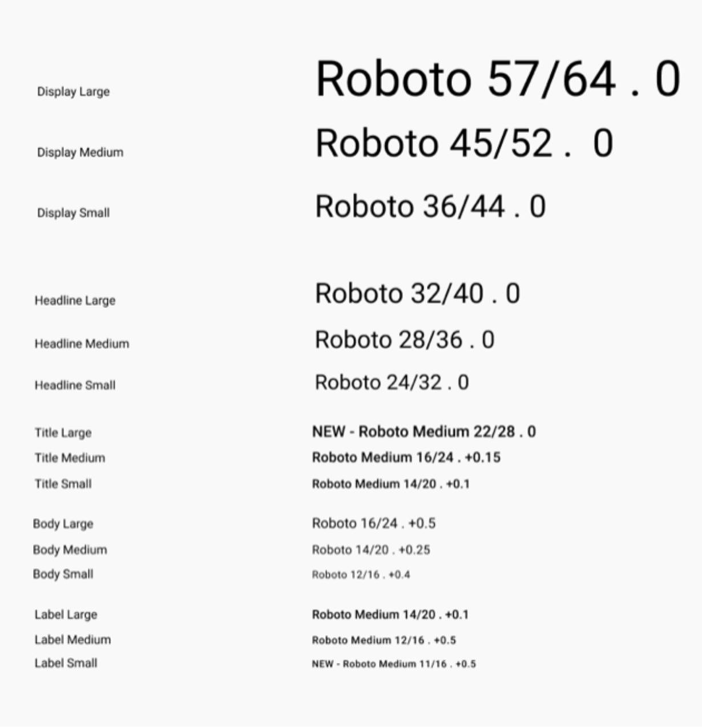Click the "Roboto 14/20 . +0.25" sample text

[371, 550]
